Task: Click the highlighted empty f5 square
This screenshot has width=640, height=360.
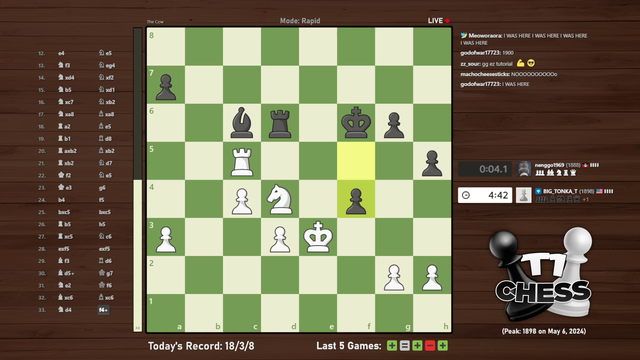Action: coord(356,161)
